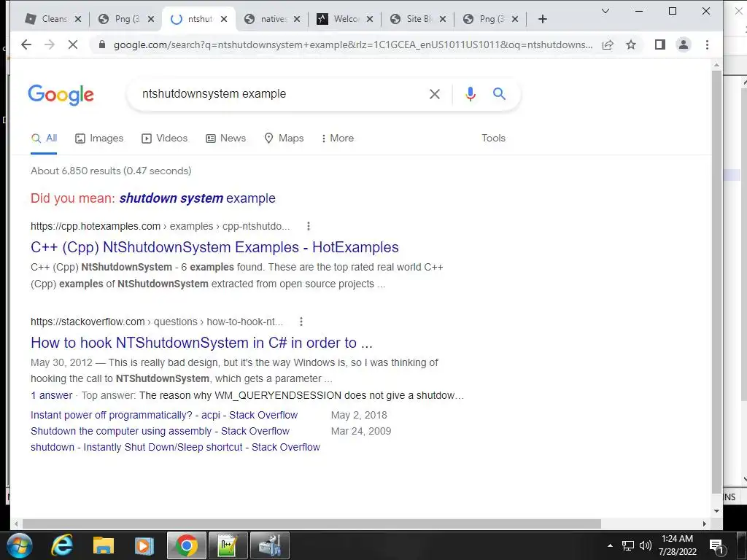Close the Site Bl tab
The width and height of the screenshot is (747, 560).
pos(443,19)
